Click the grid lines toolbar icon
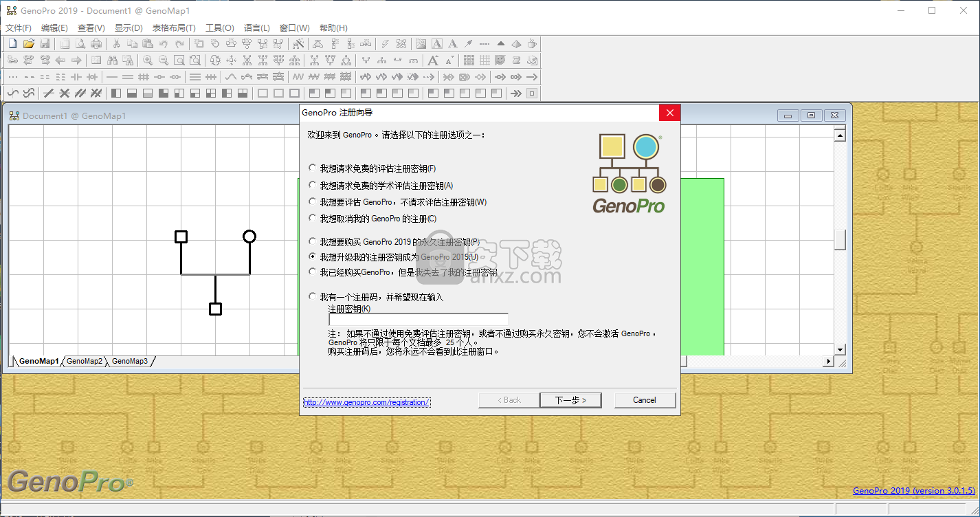 pyautogui.click(x=485, y=60)
